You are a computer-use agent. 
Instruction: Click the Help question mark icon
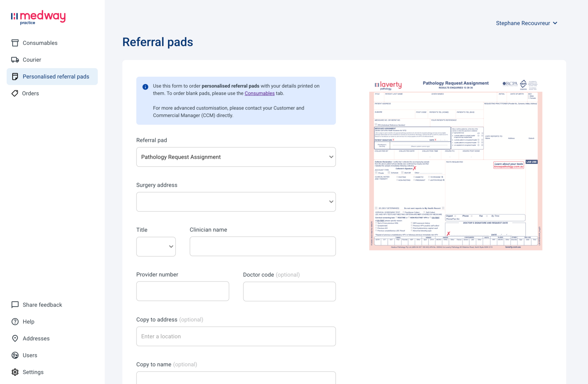click(x=15, y=322)
